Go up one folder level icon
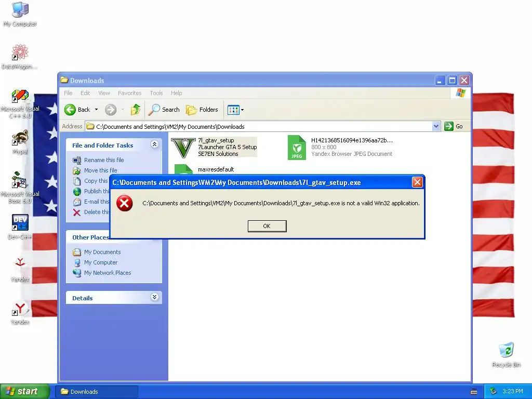 point(136,110)
